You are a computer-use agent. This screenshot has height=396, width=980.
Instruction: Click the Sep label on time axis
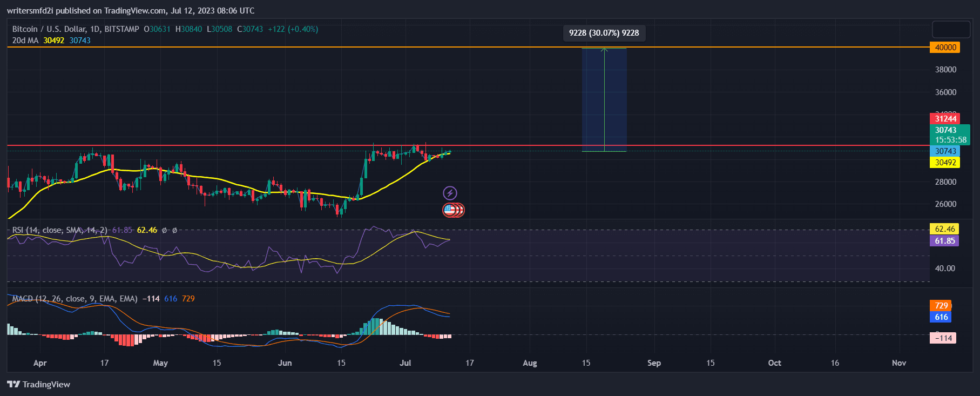(654, 363)
